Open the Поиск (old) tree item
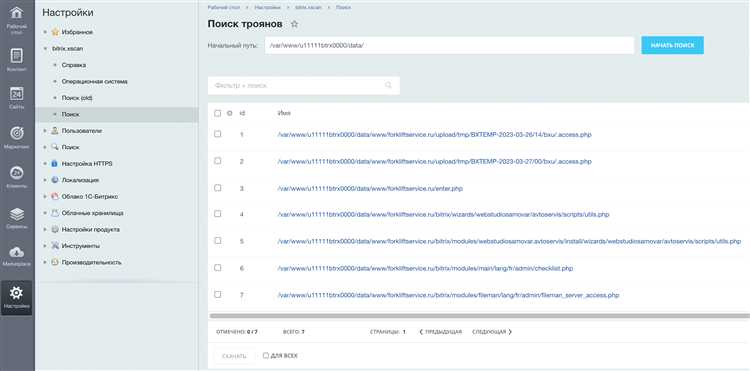Screen dimensions: 750x371 point(77,98)
